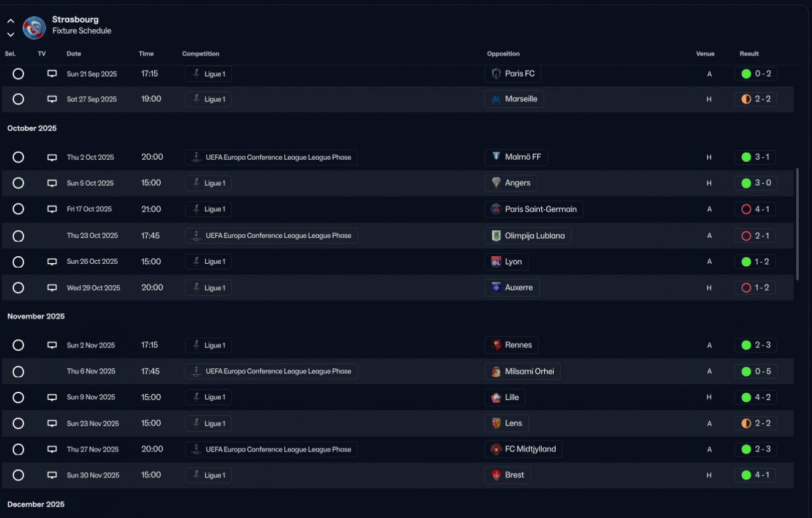
Task: Click the up chevron beside Strasbourg
Action: (11, 21)
